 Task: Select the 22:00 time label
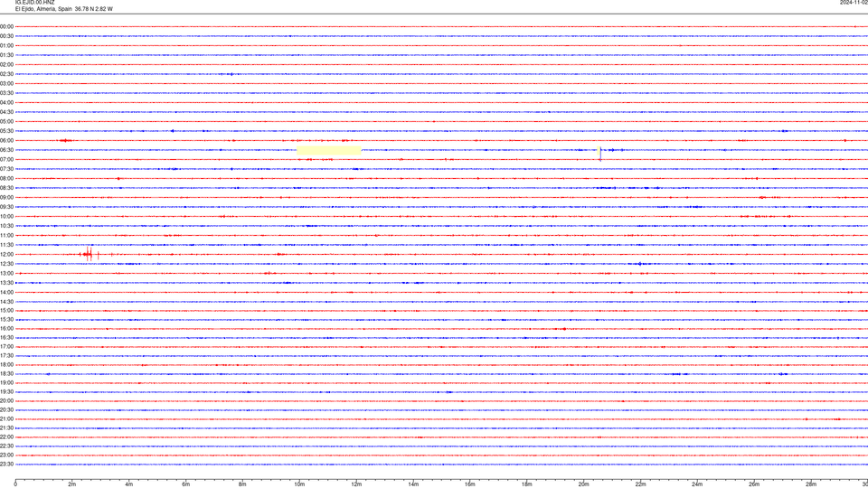[x=6, y=437]
